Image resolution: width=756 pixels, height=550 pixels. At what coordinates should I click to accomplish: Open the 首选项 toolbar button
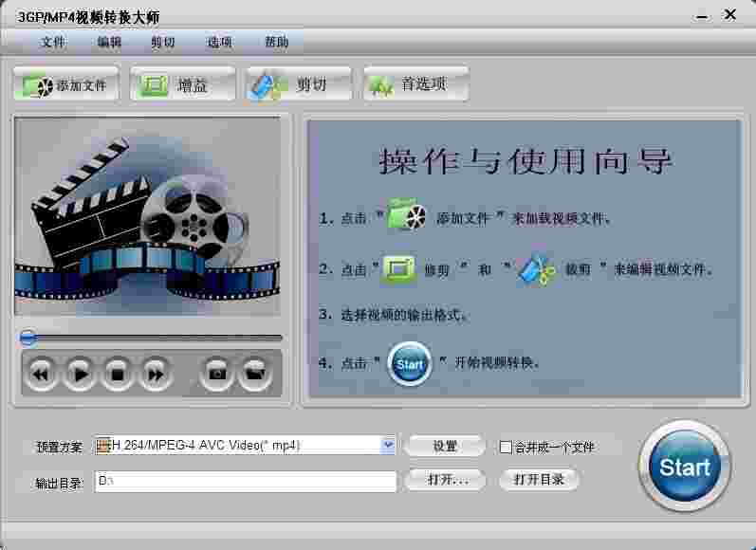point(416,84)
